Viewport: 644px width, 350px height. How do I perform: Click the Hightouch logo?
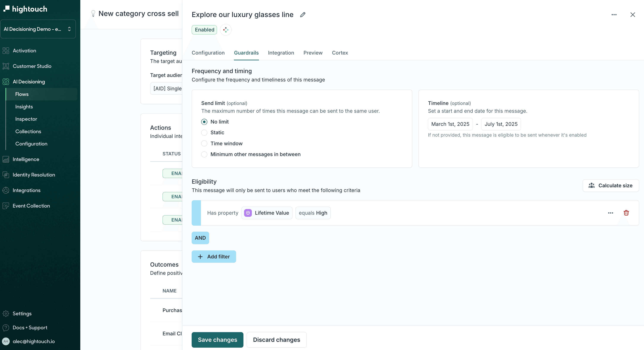pos(25,9)
